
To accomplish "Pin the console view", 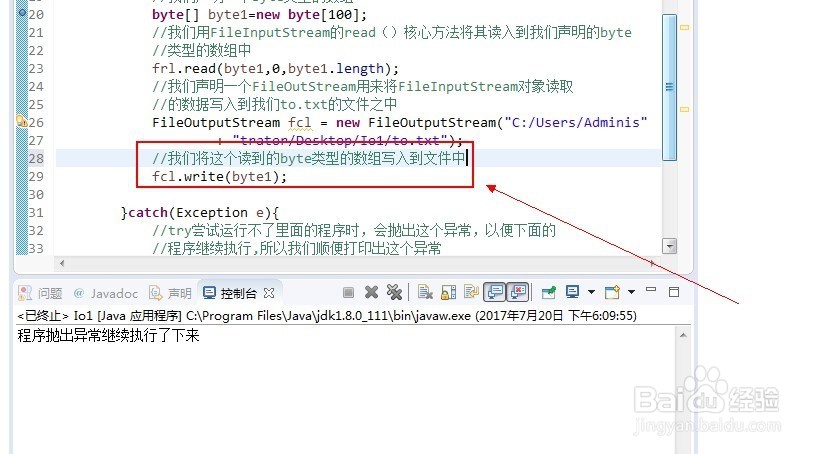I will tap(549, 292).
